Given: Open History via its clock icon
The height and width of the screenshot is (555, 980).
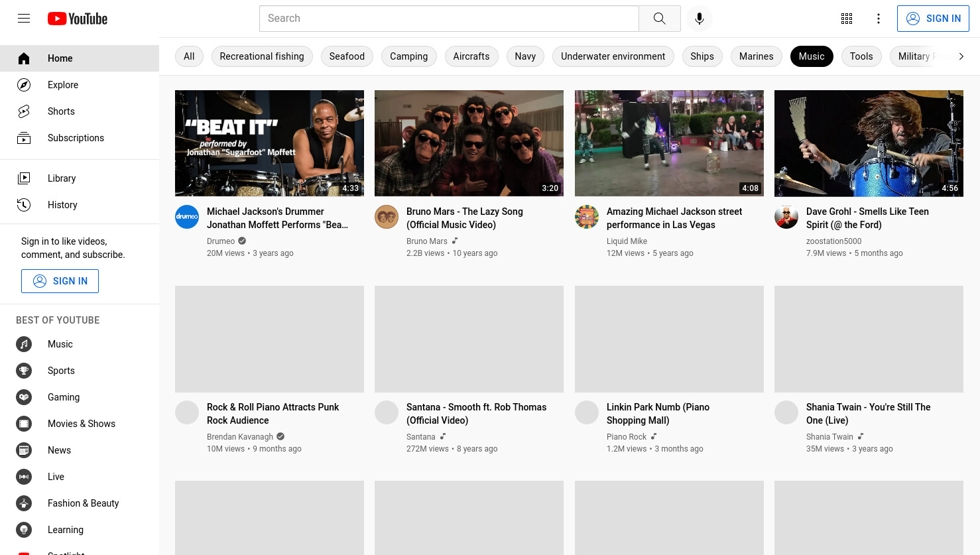Looking at the screenshot, I should (24, 205).
